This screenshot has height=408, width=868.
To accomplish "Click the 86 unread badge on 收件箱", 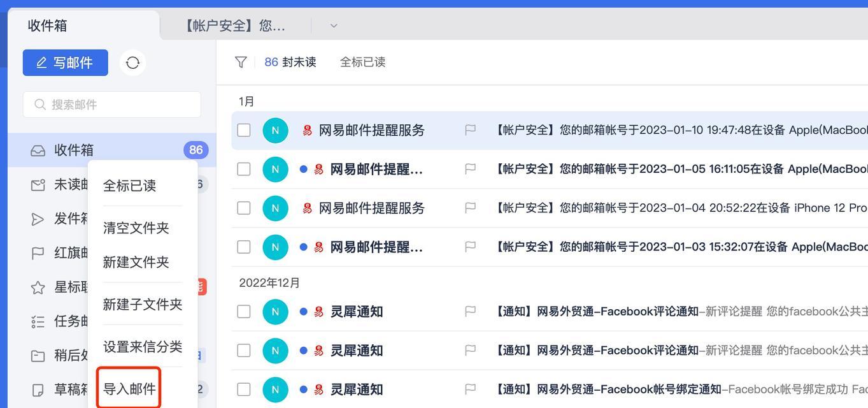I will click(x=196, y=150).
